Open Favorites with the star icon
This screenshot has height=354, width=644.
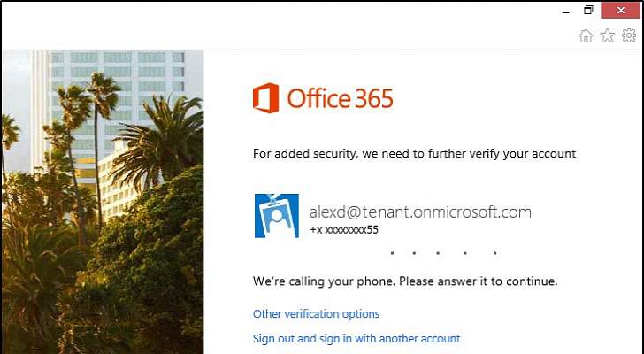pos(608,36)
